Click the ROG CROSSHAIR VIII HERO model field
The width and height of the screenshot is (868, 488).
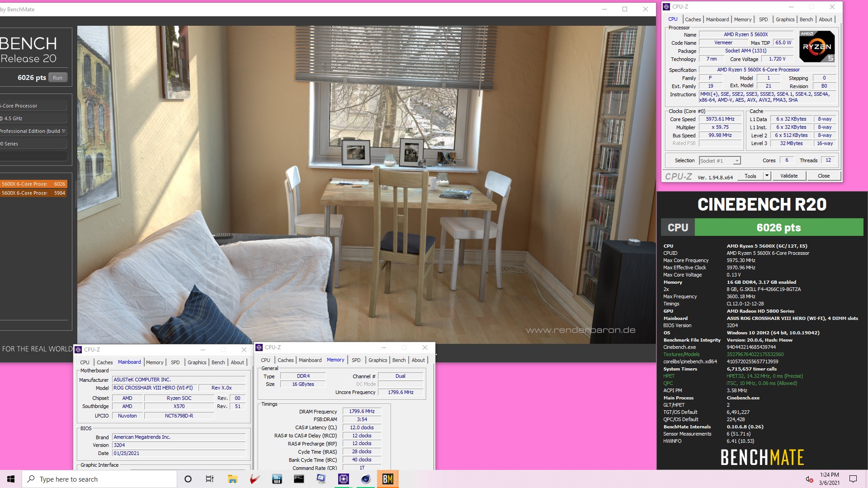pos(155,388)
